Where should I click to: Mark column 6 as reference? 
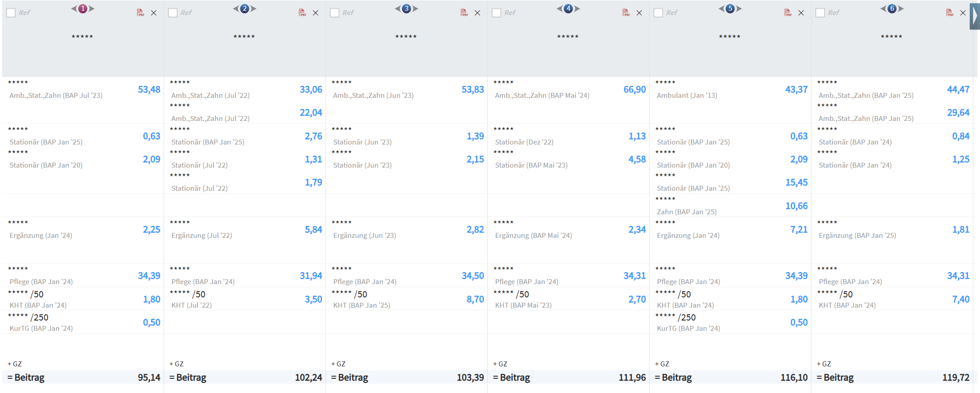click(820, 13)
